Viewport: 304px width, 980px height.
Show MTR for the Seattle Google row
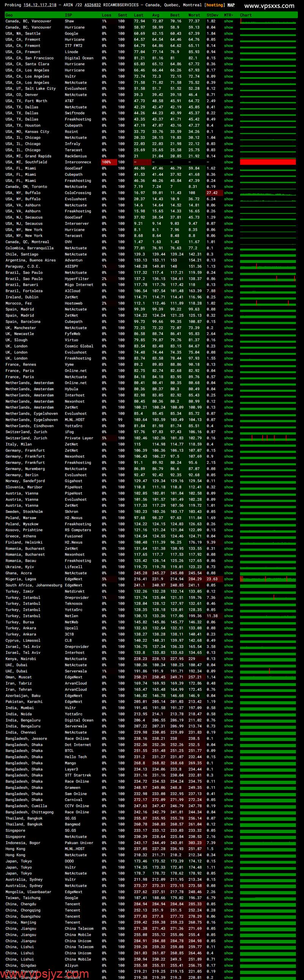click(x=229, y=33)
